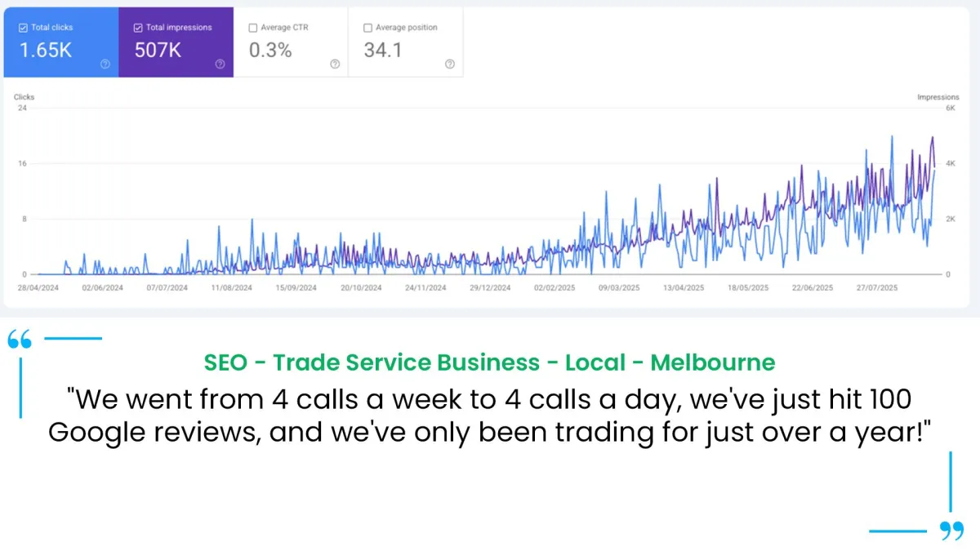The height and width of the screenshot is (551, 980).
Task: Click the opening quotation mark icon
Action: tap(20, 340)
